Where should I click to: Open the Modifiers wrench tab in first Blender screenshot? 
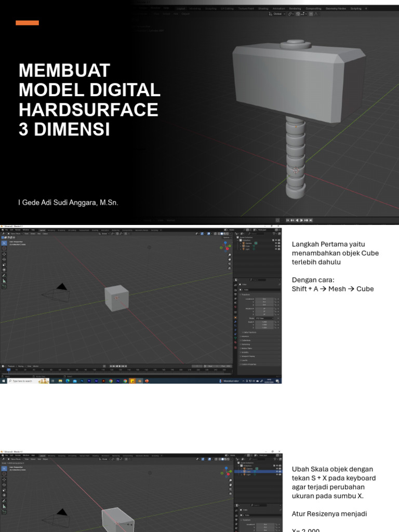click(235, 322)
